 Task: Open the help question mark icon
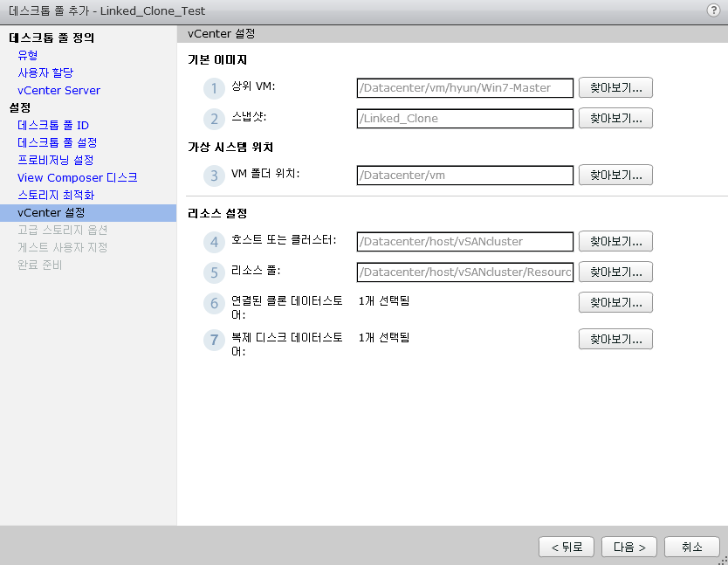click(713, 10)
